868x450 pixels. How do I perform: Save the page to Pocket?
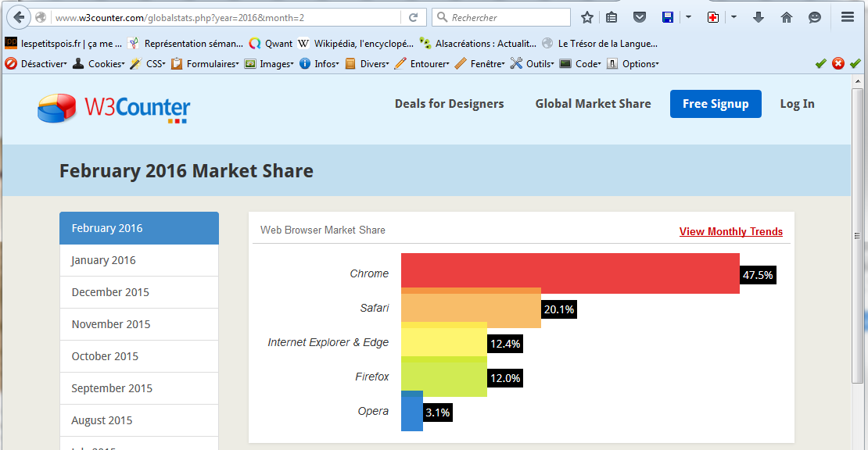point(640,17)
